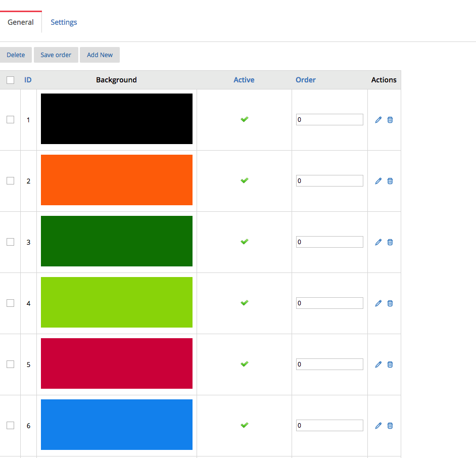
Task: Toggle active checkmark for row 6
Action: coord(245,425)
